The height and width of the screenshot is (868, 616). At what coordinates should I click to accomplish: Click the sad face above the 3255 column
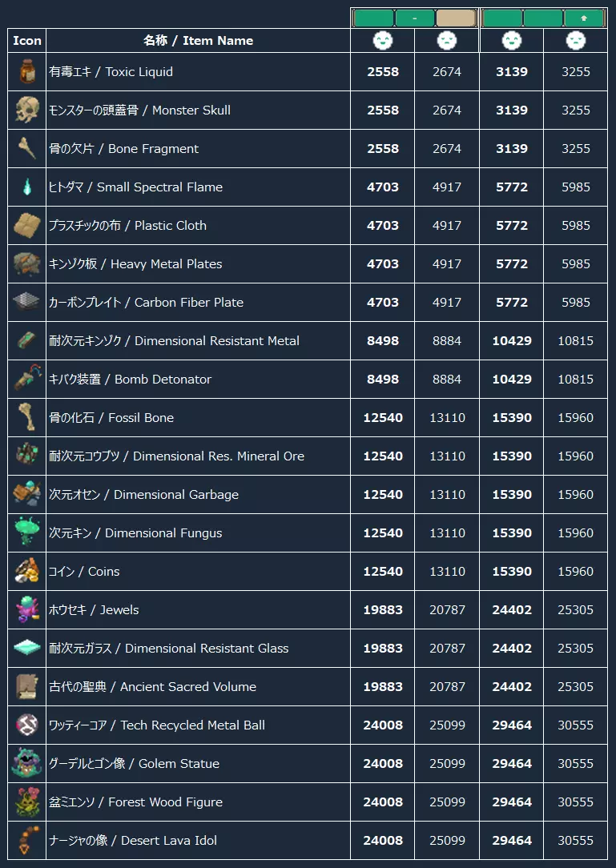point(575,41)
